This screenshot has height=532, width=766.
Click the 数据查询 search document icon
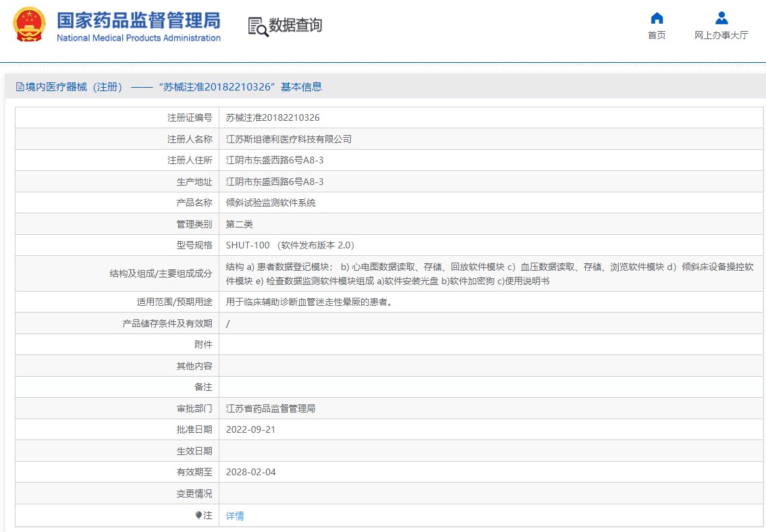coord(258,27)
